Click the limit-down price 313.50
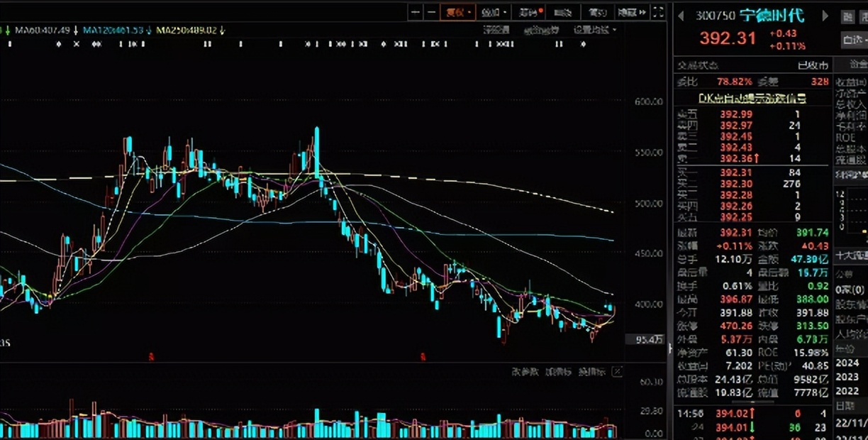868x440 pixels. [813, 326]
